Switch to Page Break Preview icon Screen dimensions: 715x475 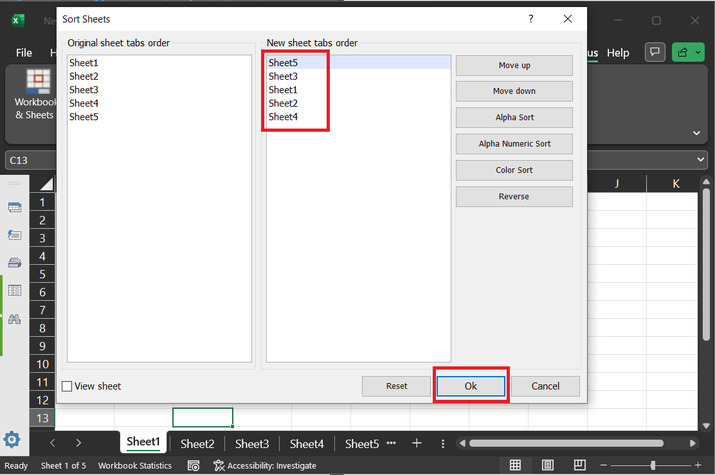click(580, 465)
